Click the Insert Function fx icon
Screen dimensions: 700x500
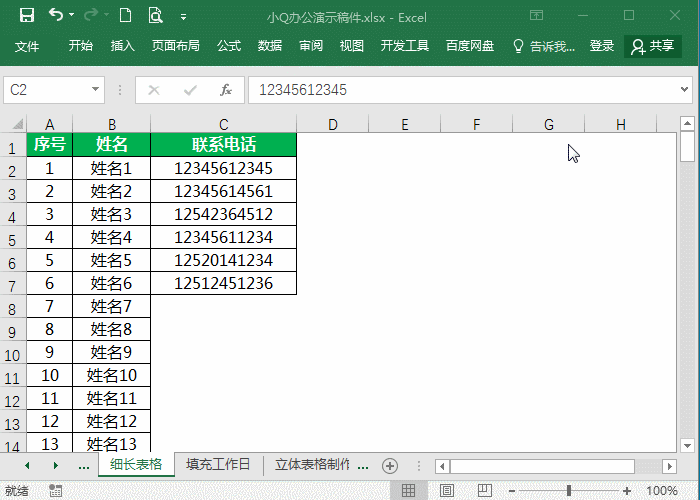coord(226,90)
